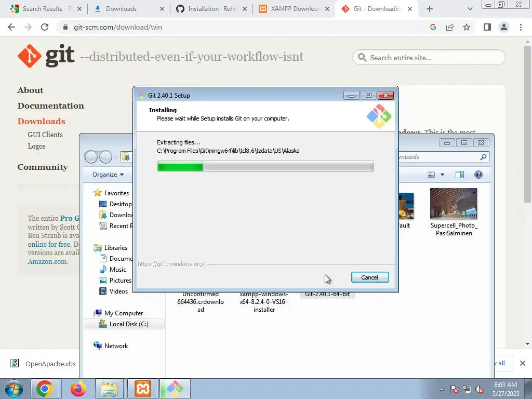Change the view in Explorer toolbar

(x=432, y=175)
